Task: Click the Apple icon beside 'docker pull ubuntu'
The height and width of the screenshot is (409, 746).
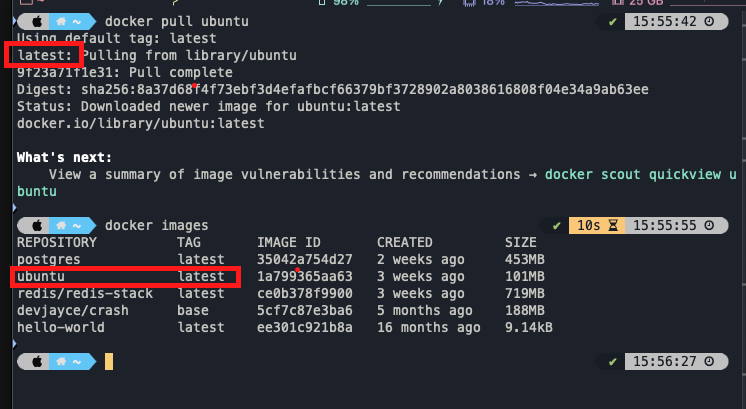Action: 37,21
